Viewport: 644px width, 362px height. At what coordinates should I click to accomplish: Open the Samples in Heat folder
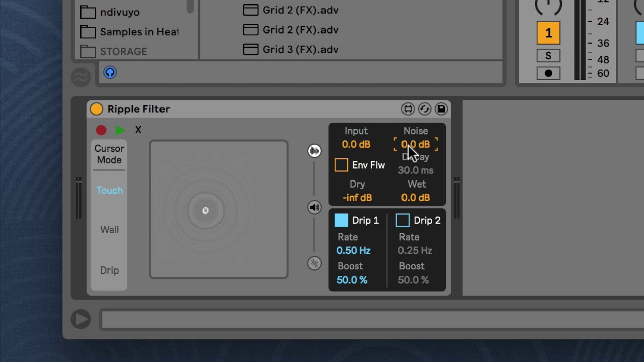pyautogui.click(x=129, y=32)
